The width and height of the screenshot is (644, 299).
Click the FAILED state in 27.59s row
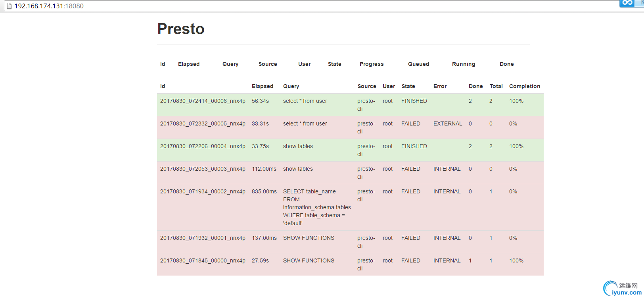point(410,260)
